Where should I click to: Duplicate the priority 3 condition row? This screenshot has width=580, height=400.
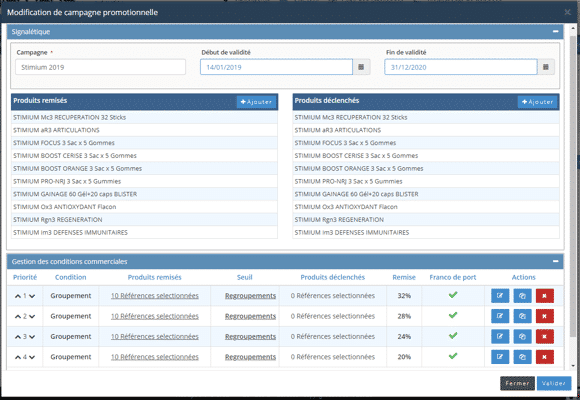[522, 336]
